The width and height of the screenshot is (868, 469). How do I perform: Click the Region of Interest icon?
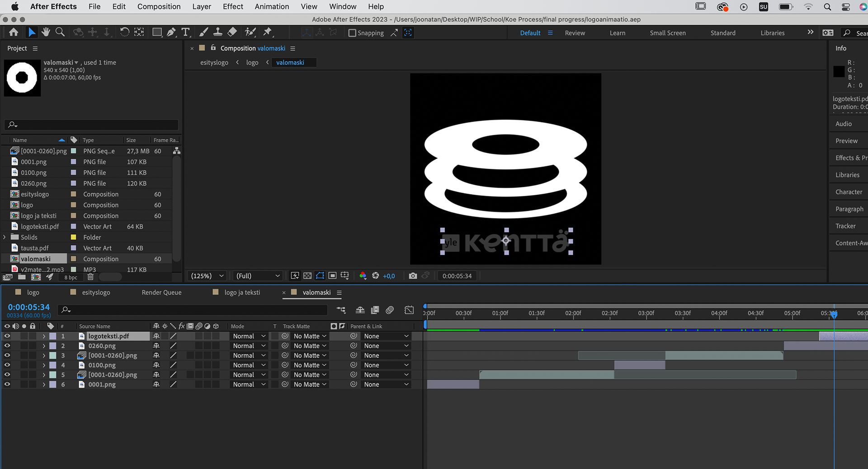[x=332, y=276]
